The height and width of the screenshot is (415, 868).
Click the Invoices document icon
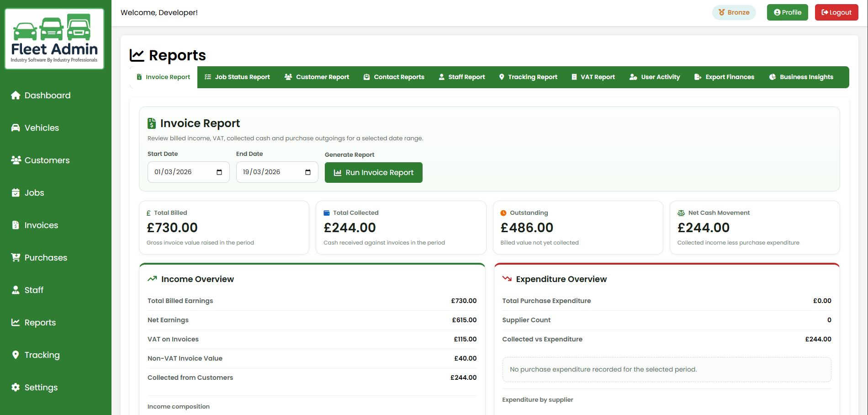tap(16, 225)
